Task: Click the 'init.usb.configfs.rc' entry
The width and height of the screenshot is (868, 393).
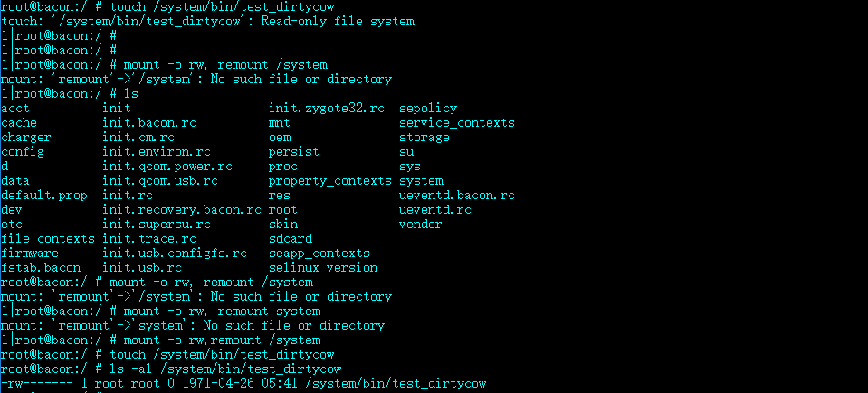Action: point(175,254)
